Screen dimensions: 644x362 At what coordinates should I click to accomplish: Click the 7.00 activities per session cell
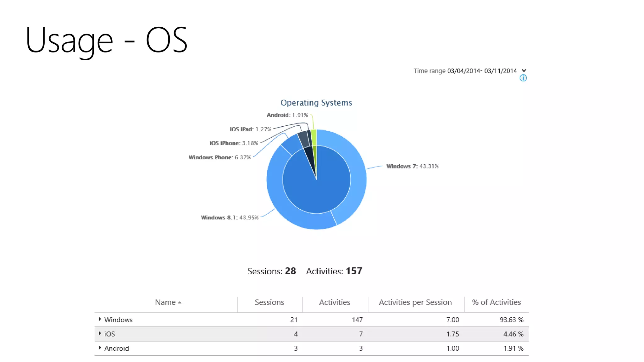pyautogui.click(x=452, y=320)
